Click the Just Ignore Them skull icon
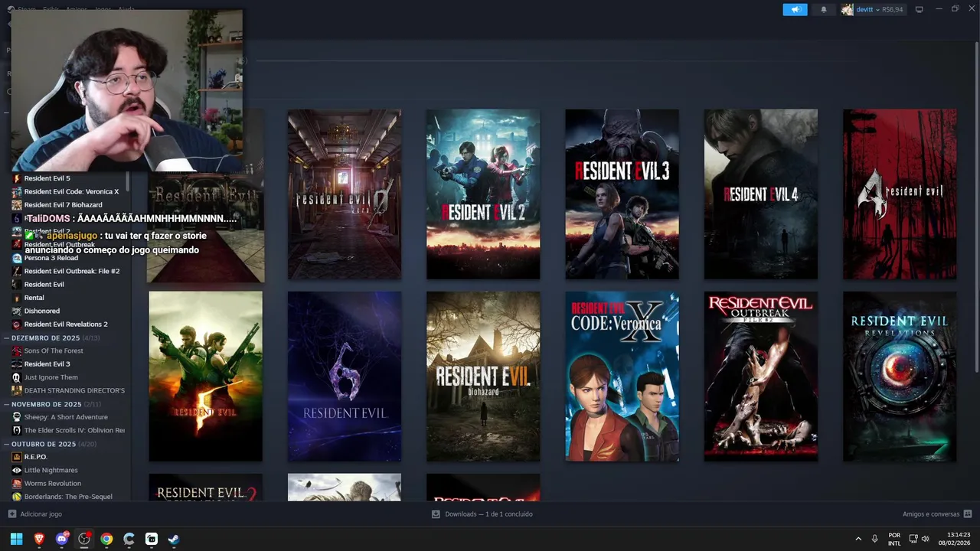Screen dimensions: 980x551 pyautogui.click(x=17, y=377)
